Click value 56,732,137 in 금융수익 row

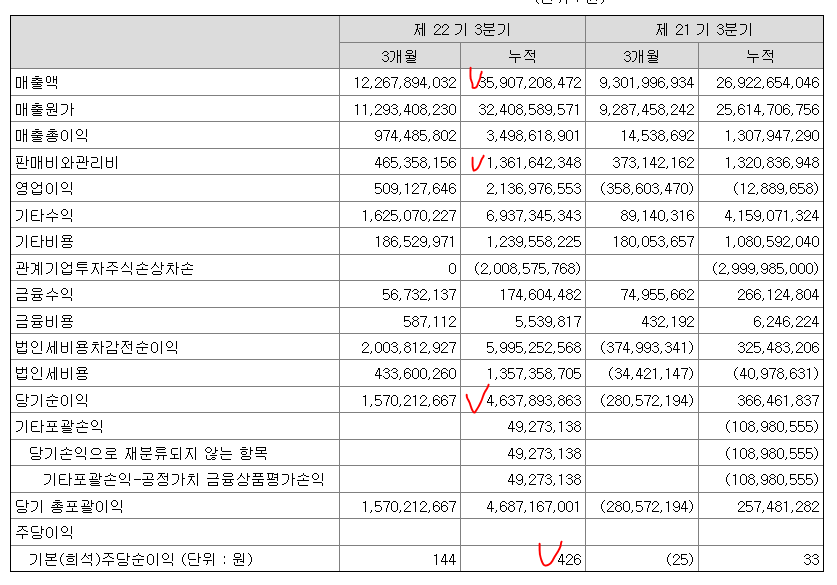pyautogui.click(x=419, y=295)
